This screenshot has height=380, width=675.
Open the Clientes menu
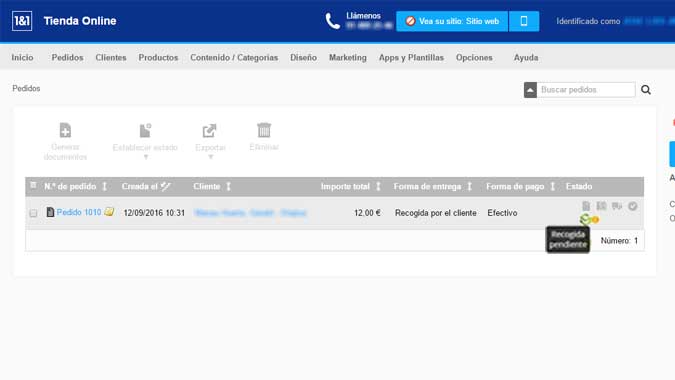coord(111,57)
